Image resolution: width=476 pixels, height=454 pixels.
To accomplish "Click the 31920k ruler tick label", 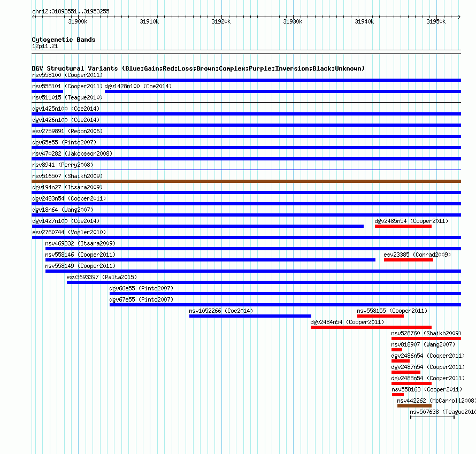I will (x=221, y=21).
